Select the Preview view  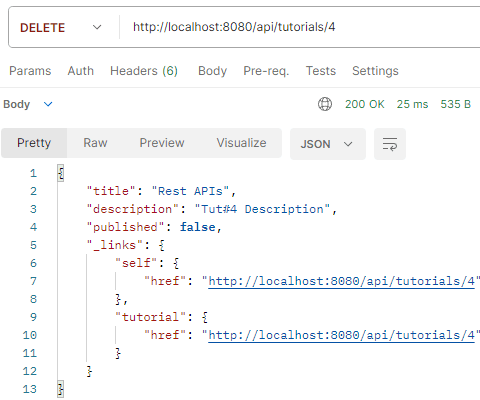click(x=162, y=143)
